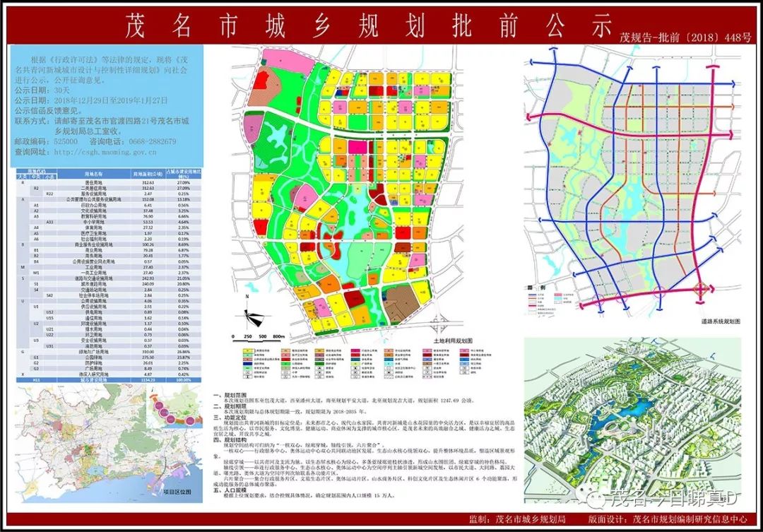Screen dimensions: 763x532
Task: Click the 社会停车场用地 row name
Action: click(93, 295)
